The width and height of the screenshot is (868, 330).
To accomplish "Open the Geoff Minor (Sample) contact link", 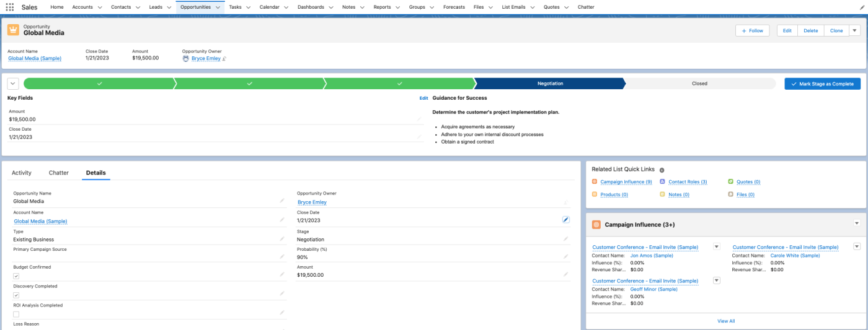I will 653,289.
